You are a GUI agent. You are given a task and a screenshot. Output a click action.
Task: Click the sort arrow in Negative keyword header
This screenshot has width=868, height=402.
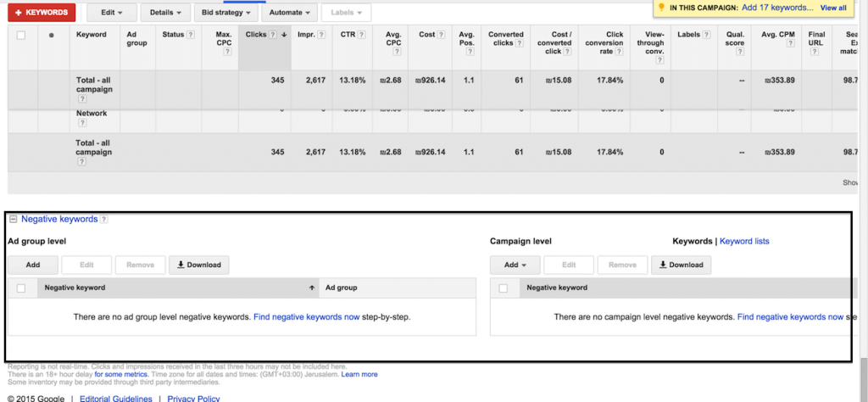(312, 288)
